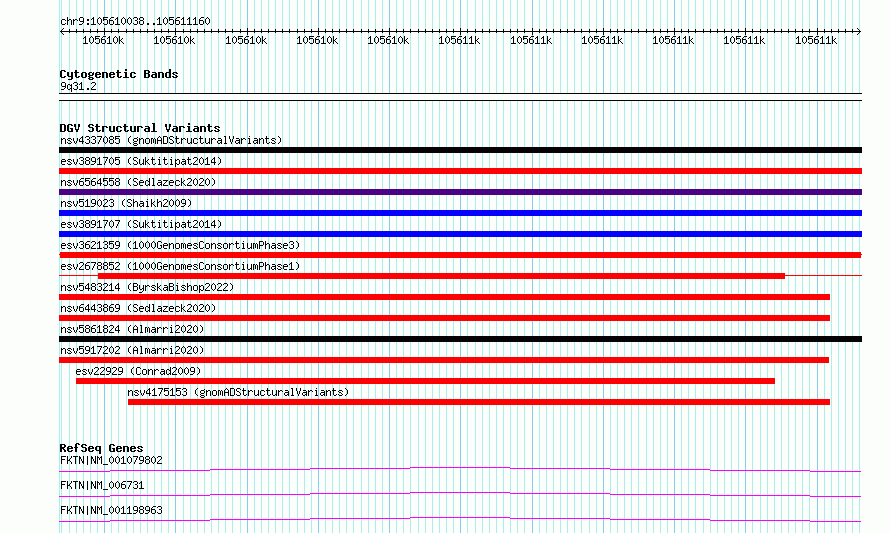Click the red bar under nsv6443869

(x=444, y=318)
